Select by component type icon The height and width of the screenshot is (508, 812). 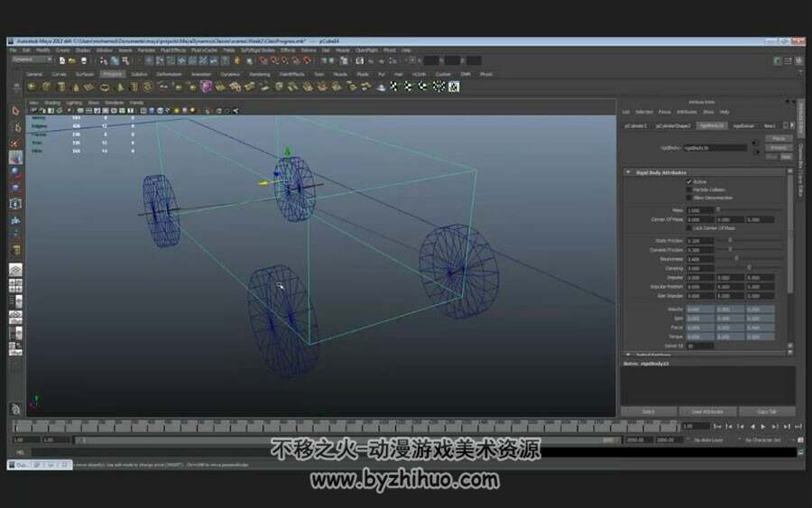coord(125,60)
